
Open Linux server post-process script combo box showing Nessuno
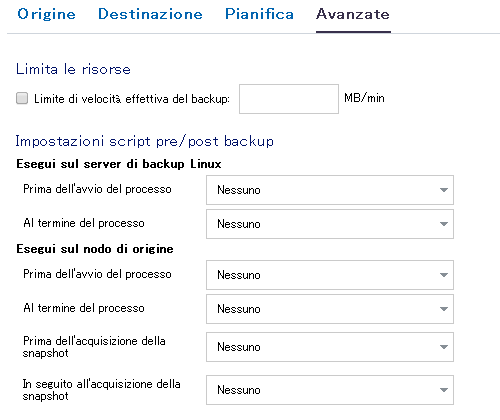(330, 224)
